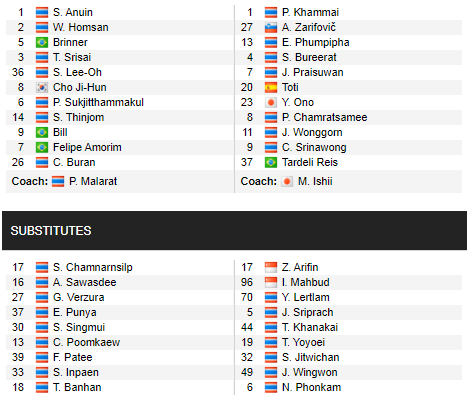Screen dimensions: 469x399
Task: Click Slovenia flag next to A. Zarifovič
Action: pos(271,27)
